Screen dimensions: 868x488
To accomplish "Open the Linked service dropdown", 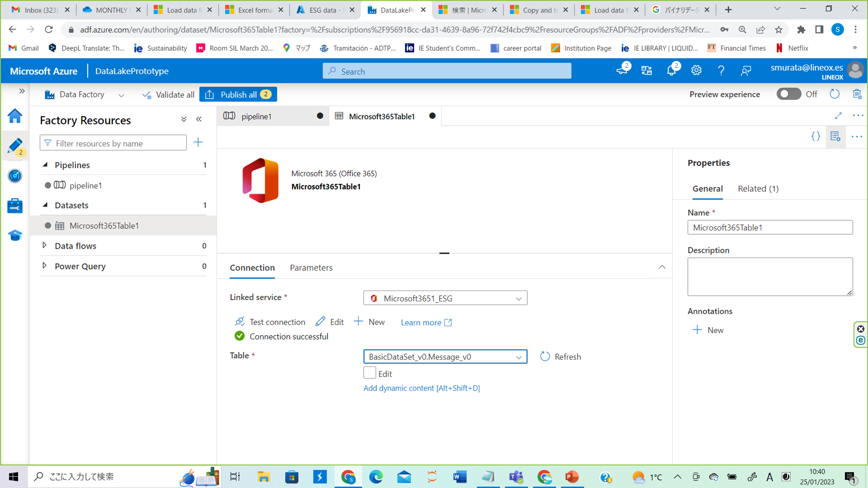I will coord(445,298).
